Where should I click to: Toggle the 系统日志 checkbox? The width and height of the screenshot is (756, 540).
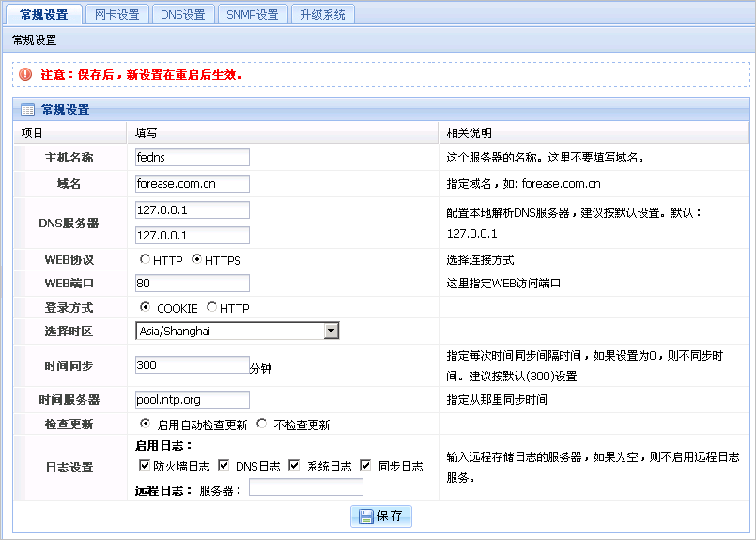pos(294,465)
